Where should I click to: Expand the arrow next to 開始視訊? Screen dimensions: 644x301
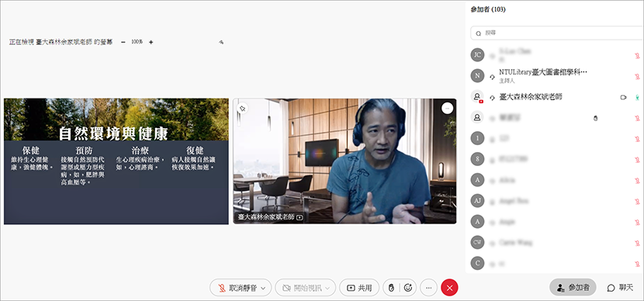click(327, 289)
